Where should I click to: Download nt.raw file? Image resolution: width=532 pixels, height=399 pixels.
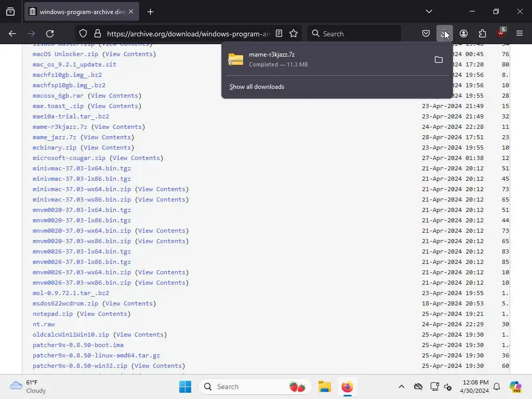coord(44,324)
